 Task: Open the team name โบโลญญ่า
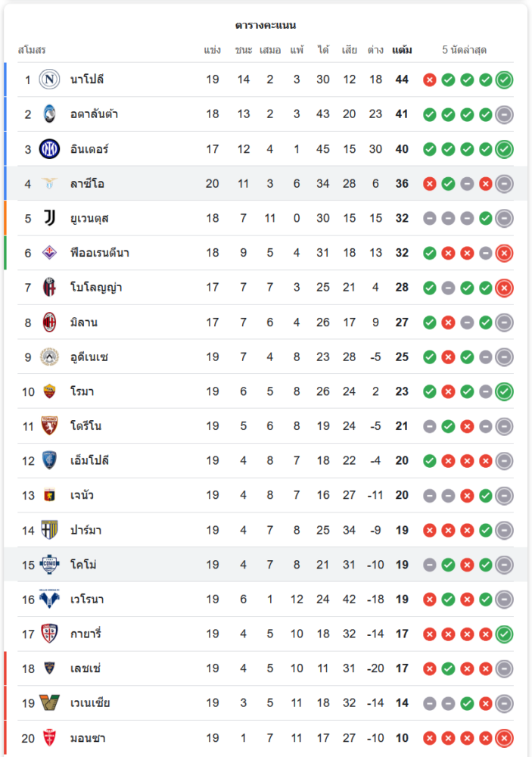click(95, 288)
